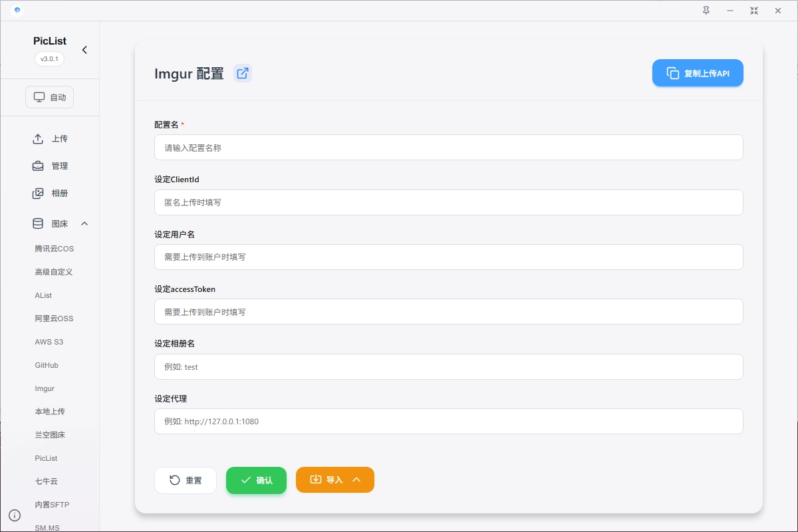
Task: Focus the 配置名 input field
Action: pyautogui.click(x=448, y=148)
